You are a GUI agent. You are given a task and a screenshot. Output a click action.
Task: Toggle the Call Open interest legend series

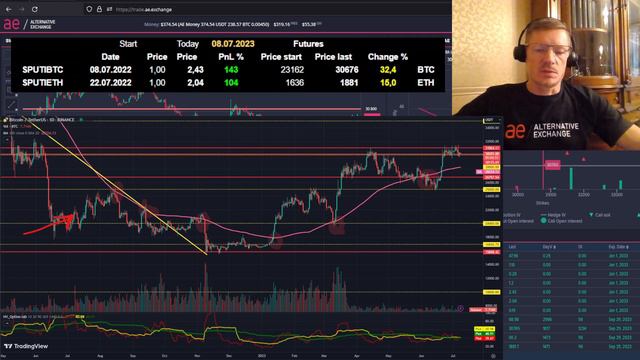(561, 221)
